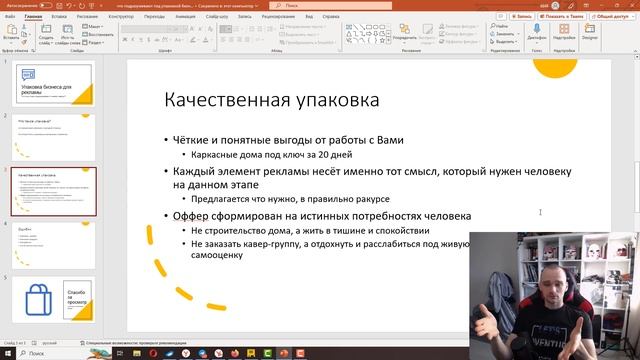Toggle the AutoSave switch in the title bar

[x=45, y=6]
